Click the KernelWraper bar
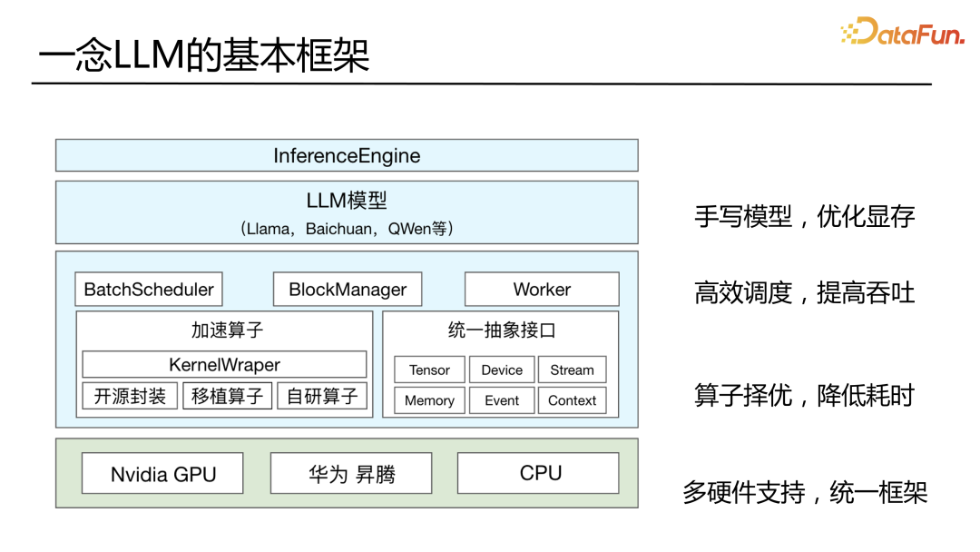 [x=223, y=364]
